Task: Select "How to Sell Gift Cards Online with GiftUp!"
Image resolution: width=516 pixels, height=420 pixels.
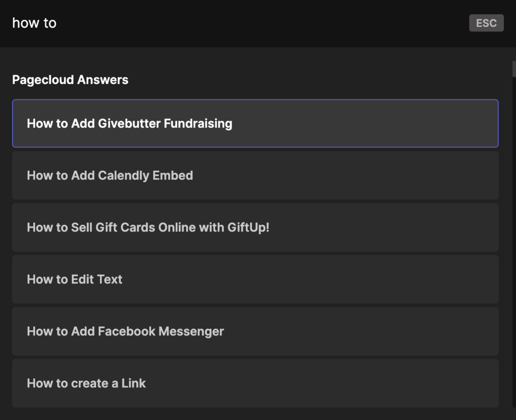Action: (255, 228)
